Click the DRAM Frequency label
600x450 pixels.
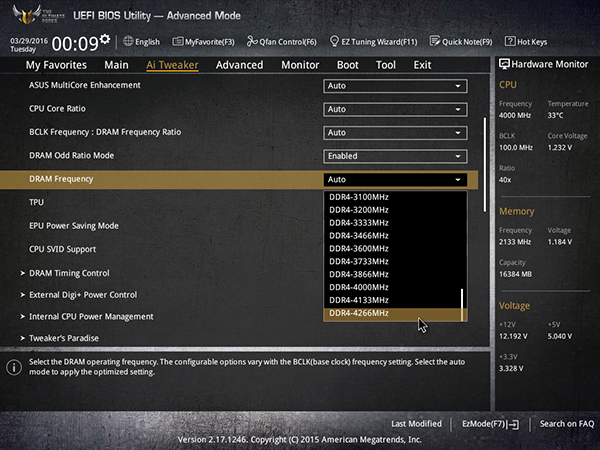(61, 179)
